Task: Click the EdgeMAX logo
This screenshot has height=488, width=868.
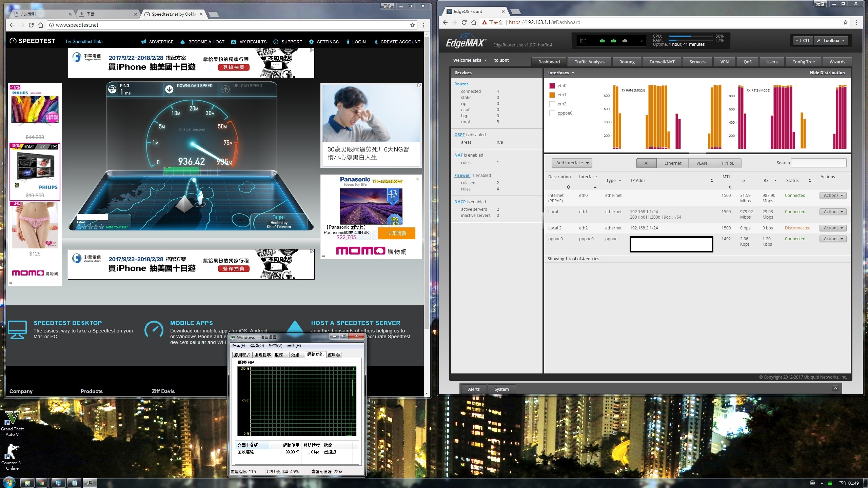Action: [x=466, y=42]
